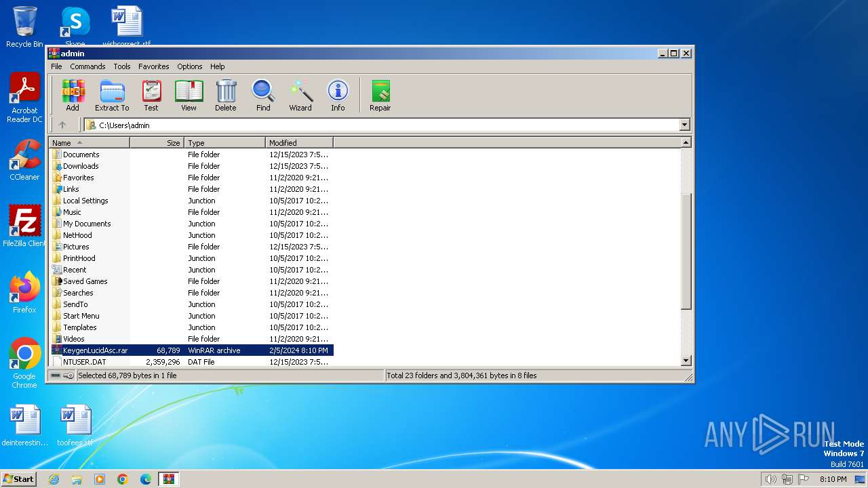Show archive Info icon
This screenshot has height=488, width=868.
pyautogui.click(x=338, y=95)
